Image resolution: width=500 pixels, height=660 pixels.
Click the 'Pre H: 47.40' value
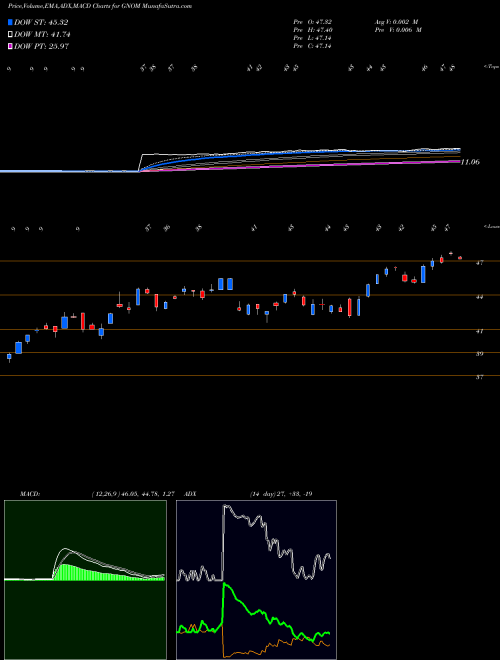[x=313, y=30]
